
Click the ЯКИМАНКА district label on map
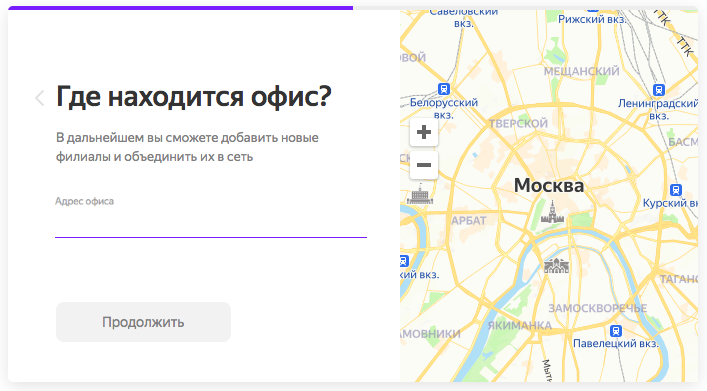click(x=520, y=325)
